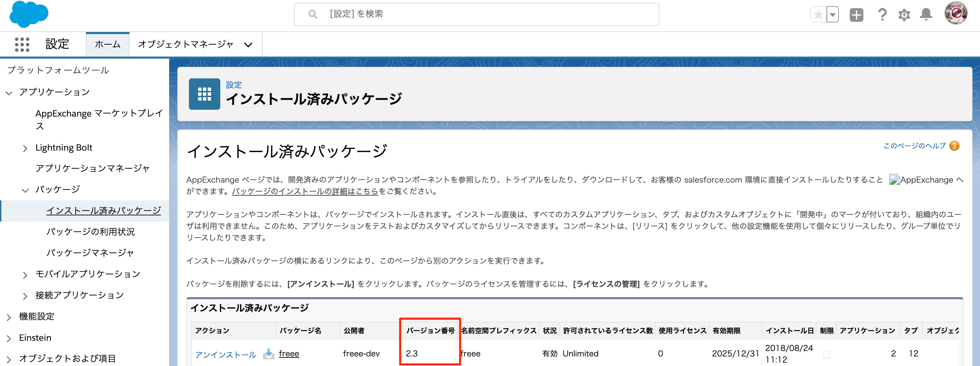Open アプリケーションマネージャ in sidebar

coord(92,168)
